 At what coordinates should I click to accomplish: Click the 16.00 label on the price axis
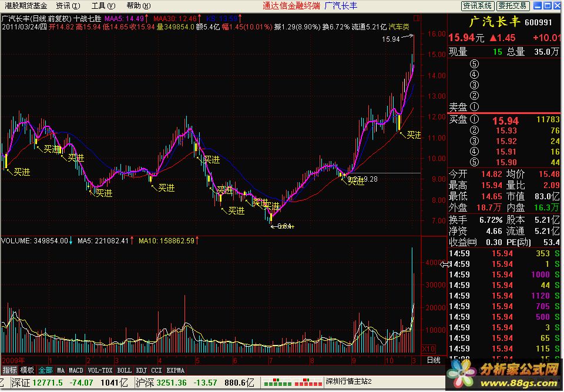click(437, 34)
